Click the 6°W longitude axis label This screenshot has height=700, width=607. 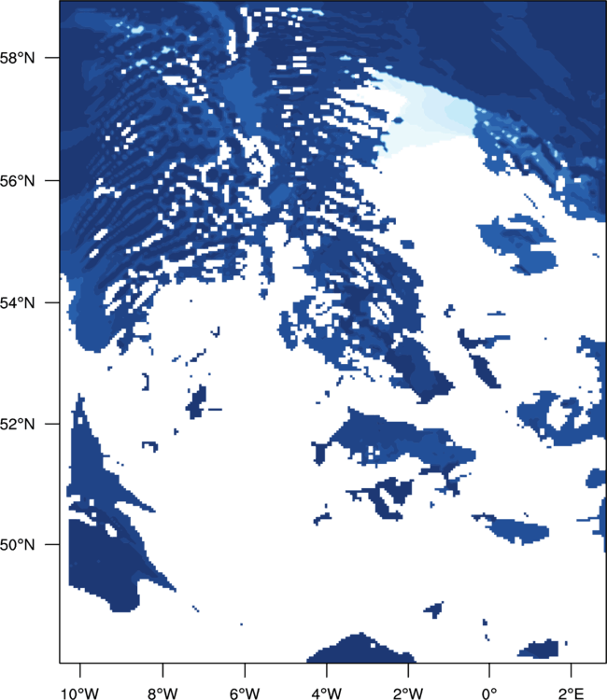point(245,693)
